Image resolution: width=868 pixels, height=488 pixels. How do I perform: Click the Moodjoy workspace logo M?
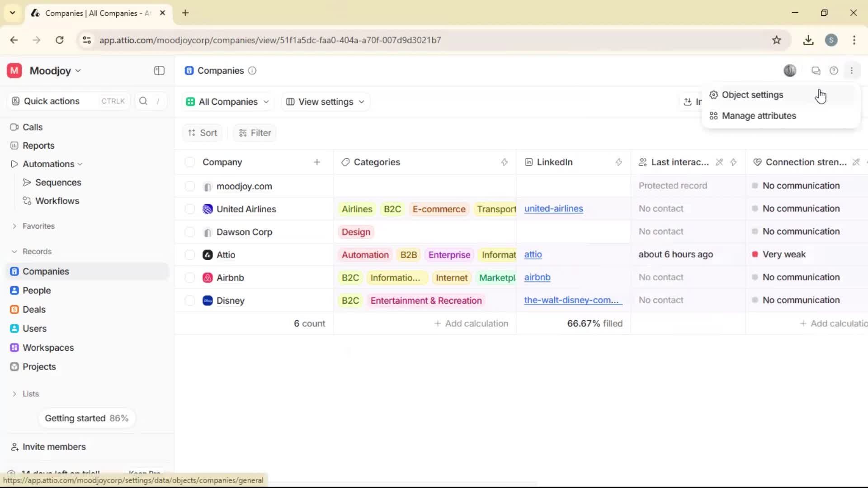click(x=14, y=70)
